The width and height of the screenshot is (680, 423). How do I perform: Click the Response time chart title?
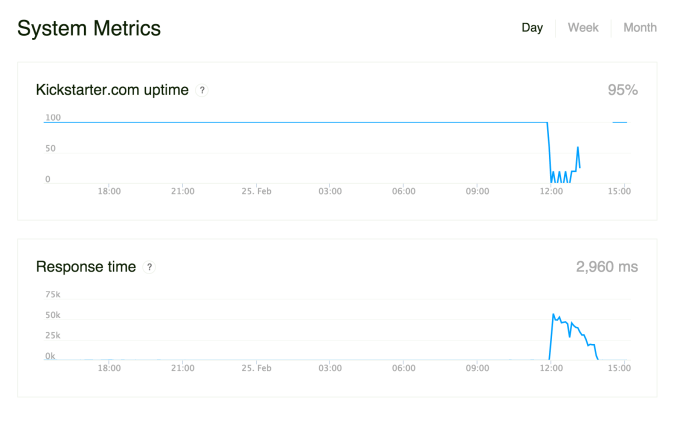click(86, 267)
